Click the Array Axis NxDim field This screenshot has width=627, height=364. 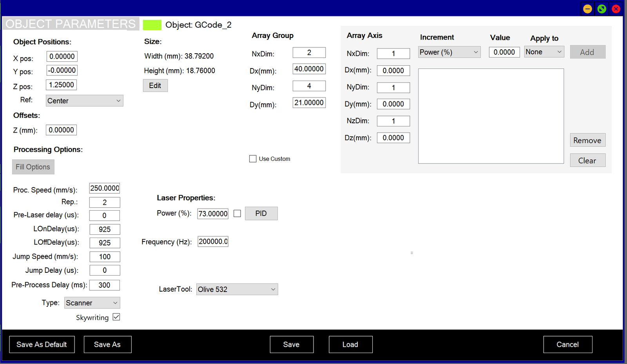pyautogui.click(x=393, y=54)
